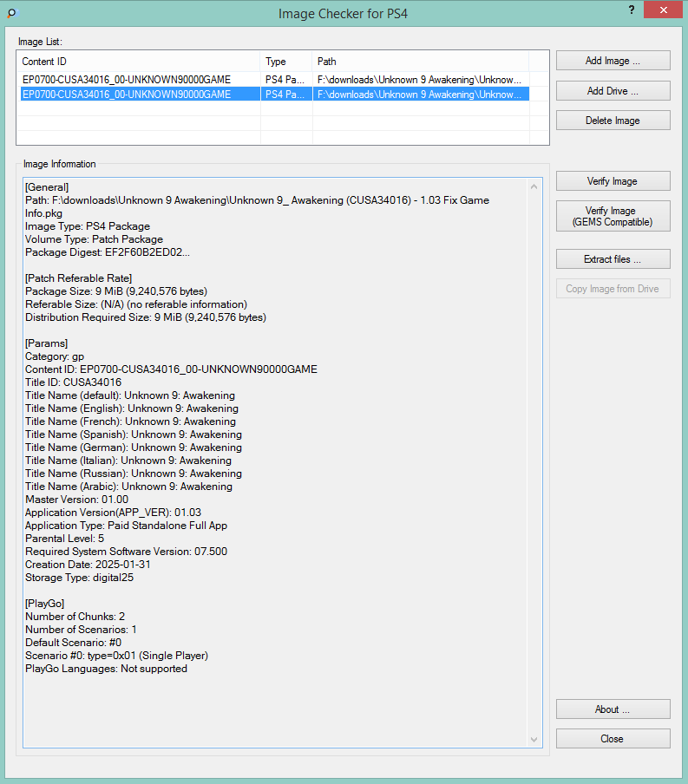Image resolution: width=688 pixels, height=784 pixels.
Task: Select the highlighted second image list row
Action: (274, 94)
